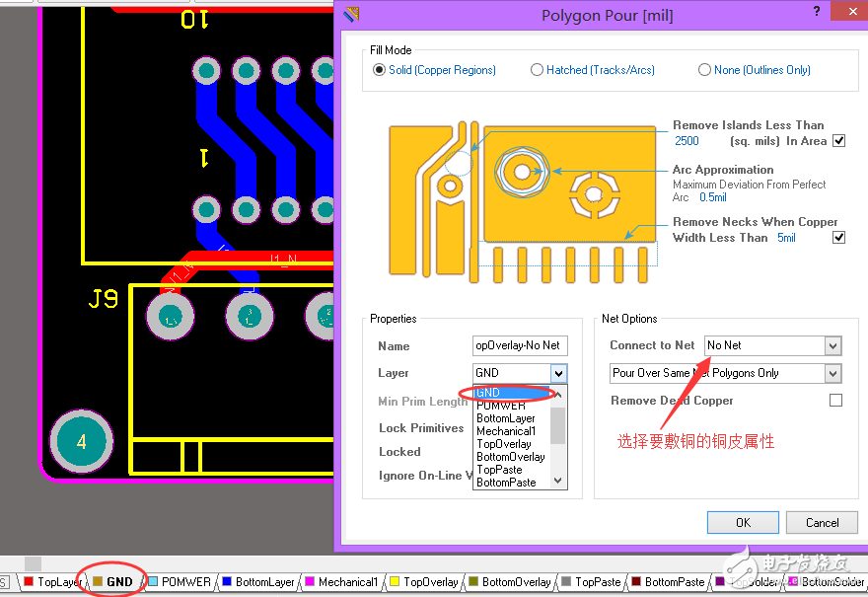
Task: Click blue BottomLayer color swatch
Action: [227, 581]
